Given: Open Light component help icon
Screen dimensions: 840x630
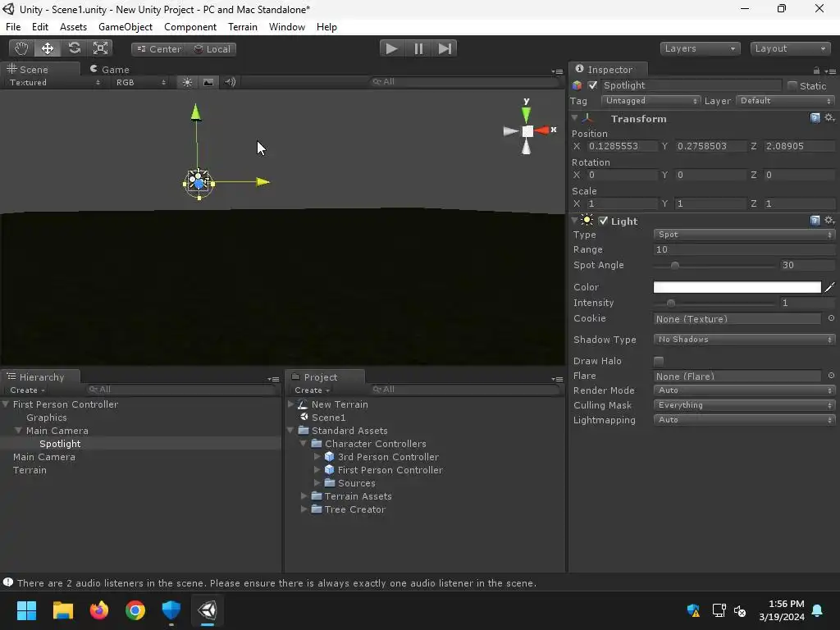Looking at the screenshot, I should click(x=815, y=220).
